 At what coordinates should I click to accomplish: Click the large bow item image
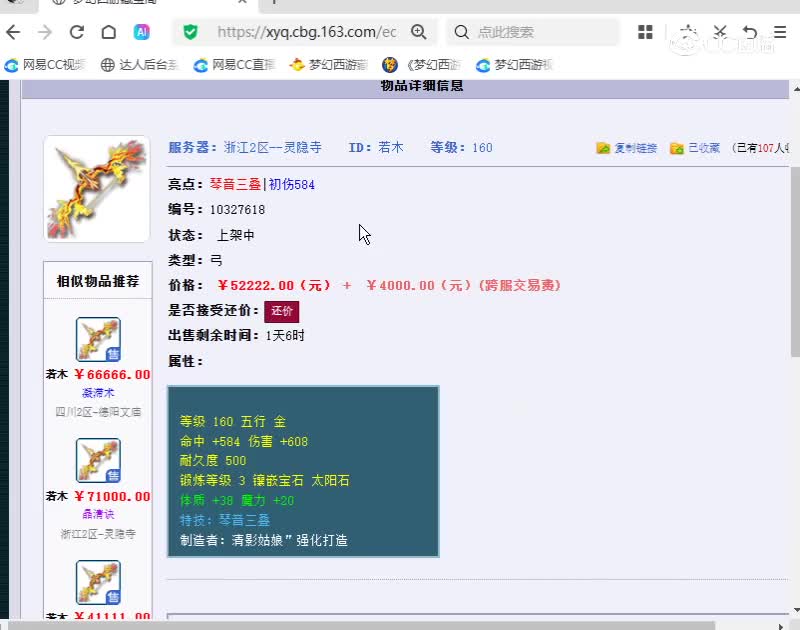97,189
